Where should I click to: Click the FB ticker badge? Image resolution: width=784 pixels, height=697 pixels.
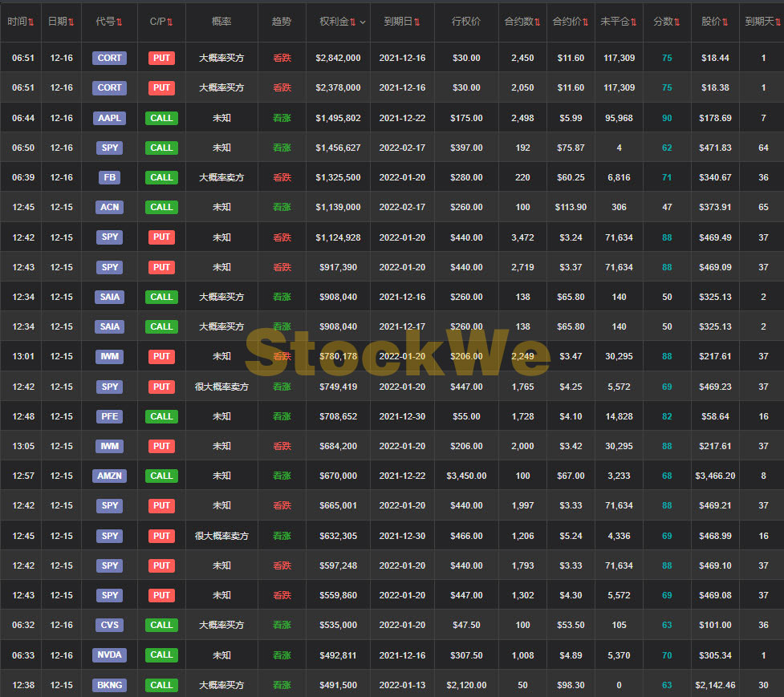(109, 177)
